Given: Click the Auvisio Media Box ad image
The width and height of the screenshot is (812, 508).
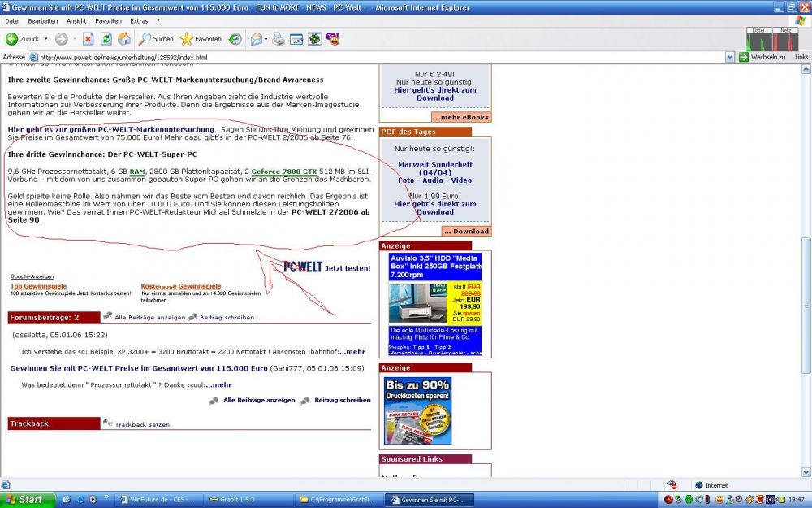Looking at the screenshot, I should point(435,304).
